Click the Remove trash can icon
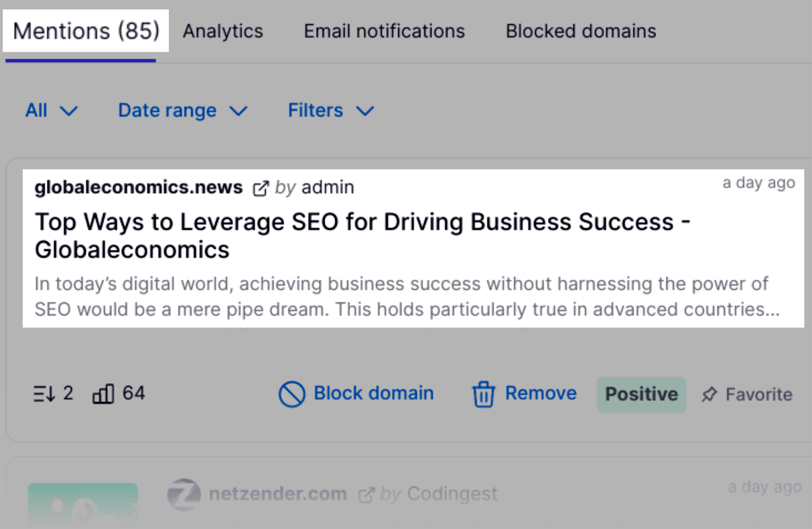 coord(483,394)
